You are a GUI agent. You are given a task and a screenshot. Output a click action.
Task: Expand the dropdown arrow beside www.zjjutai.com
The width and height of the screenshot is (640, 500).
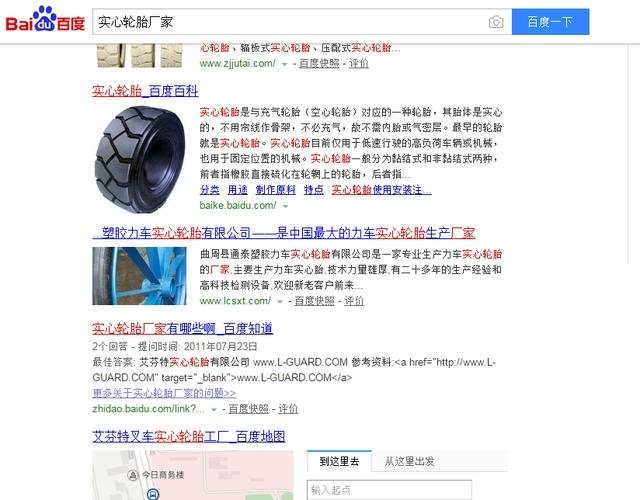click(x=284, y=64)
